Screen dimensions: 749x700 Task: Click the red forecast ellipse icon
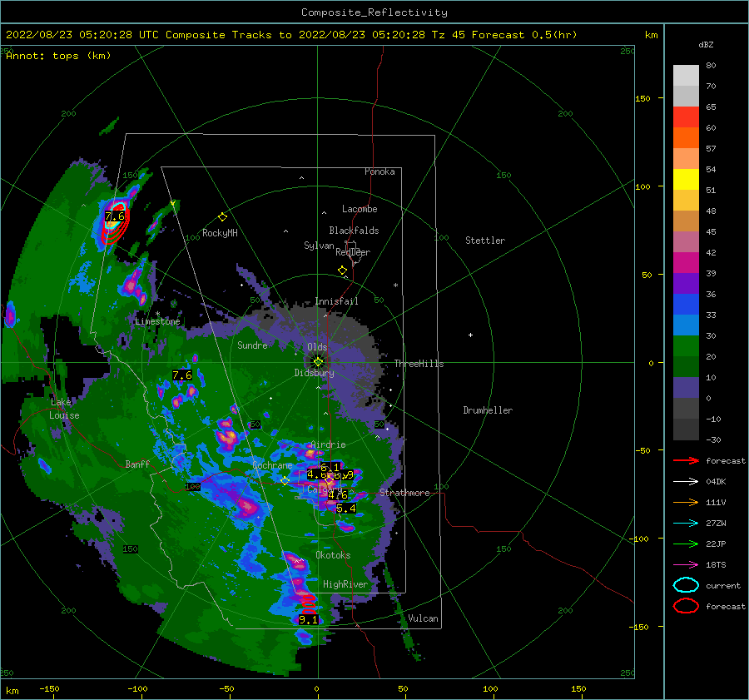(x=686, y=606)
